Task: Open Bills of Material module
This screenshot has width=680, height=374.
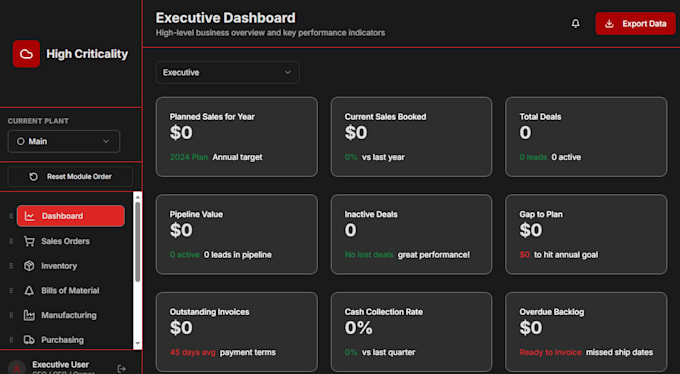Action: pos(70,291)
